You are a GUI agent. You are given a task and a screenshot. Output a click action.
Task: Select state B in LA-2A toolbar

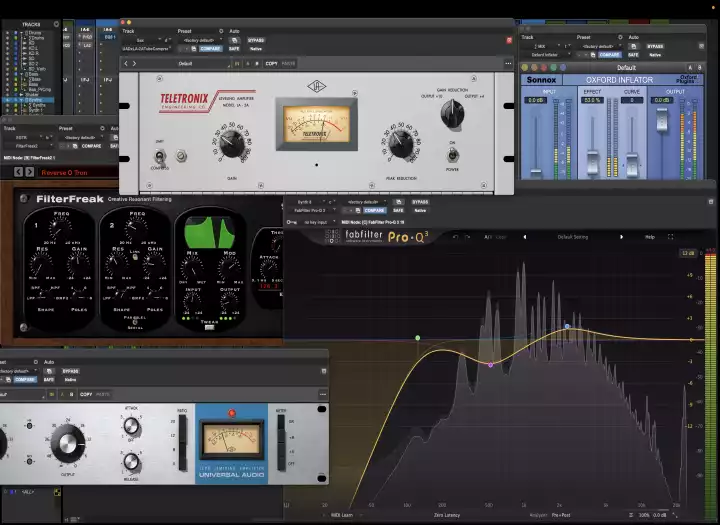(x=257, y=63)
